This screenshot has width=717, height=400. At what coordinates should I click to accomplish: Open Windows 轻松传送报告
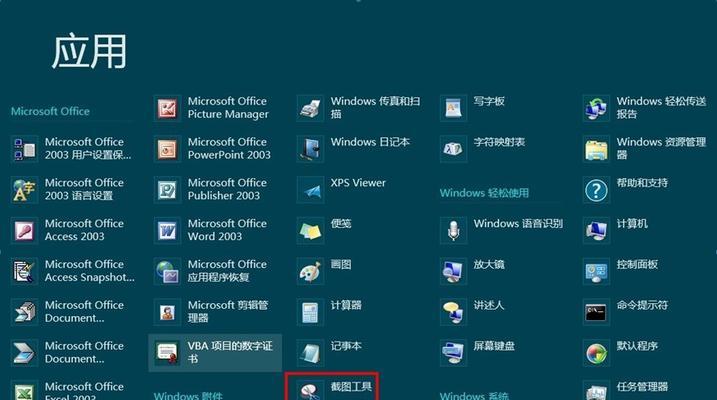pos(645,108)
